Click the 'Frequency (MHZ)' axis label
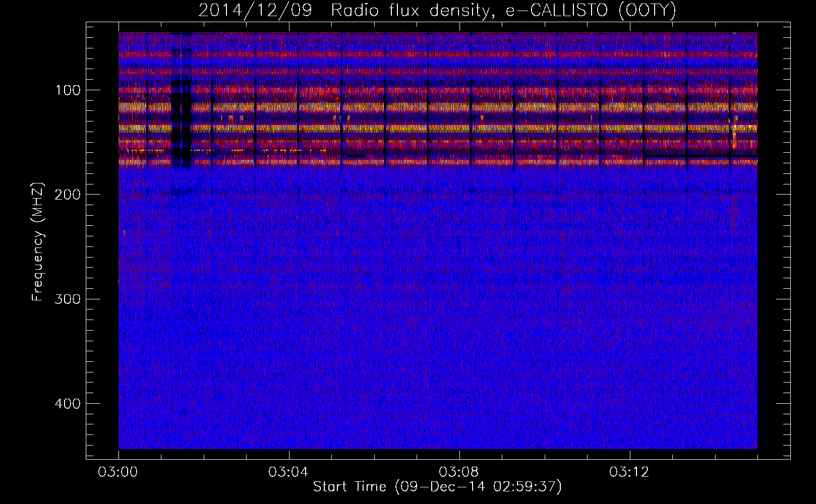Viewport: 816px width, 504px height. click(x=38, y=242)
